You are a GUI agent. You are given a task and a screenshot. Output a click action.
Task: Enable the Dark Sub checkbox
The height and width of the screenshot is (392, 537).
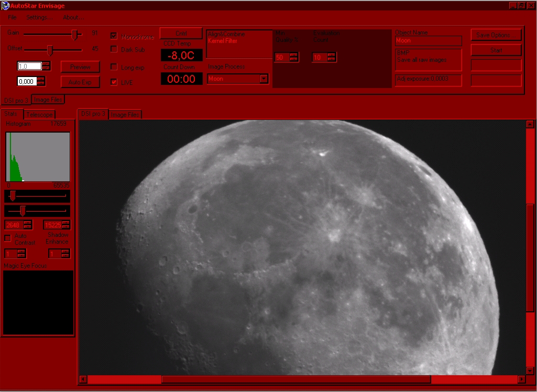pos(114,49)
